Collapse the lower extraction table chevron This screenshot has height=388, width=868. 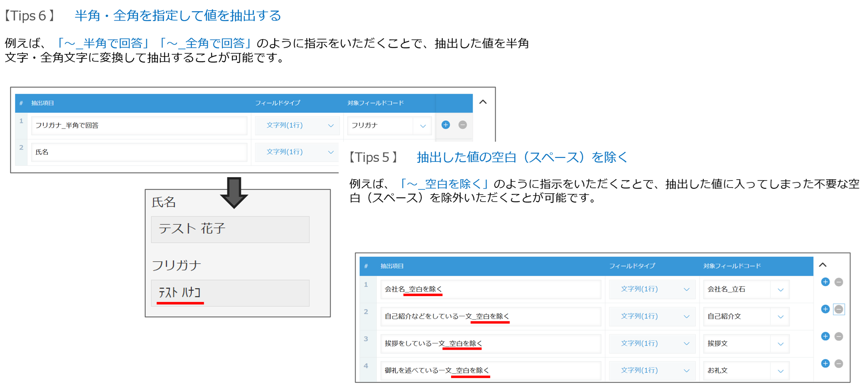[x=822, y=265]
